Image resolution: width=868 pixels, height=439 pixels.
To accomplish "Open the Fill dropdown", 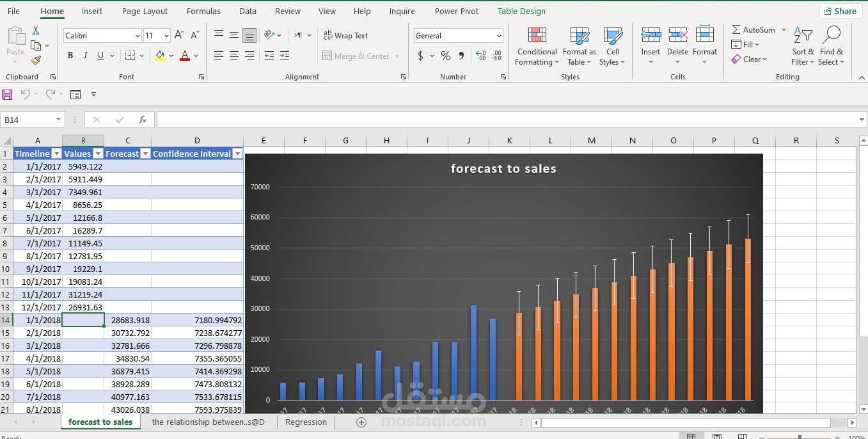I will click(745, 44).
